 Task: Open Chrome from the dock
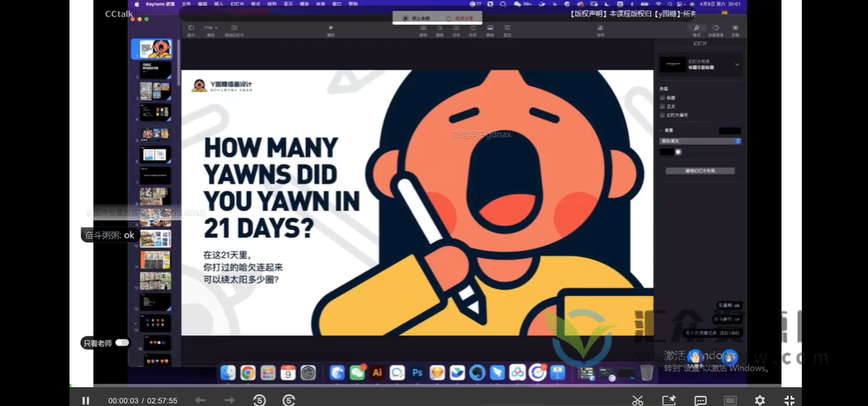coord(247,373)
